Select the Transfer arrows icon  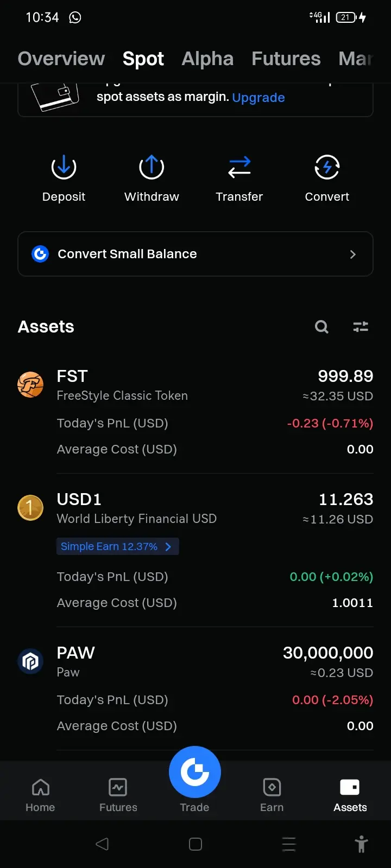click(239, 167)
